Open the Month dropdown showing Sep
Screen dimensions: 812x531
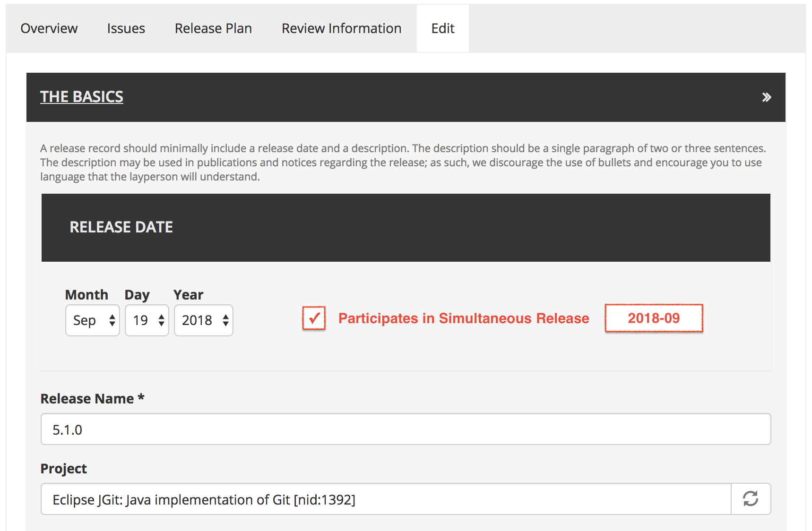pyautogui.click(x=93, y=320)
